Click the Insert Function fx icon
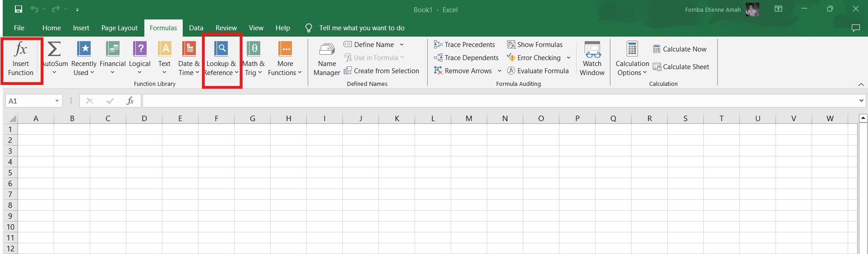 (x=21, y=49)
